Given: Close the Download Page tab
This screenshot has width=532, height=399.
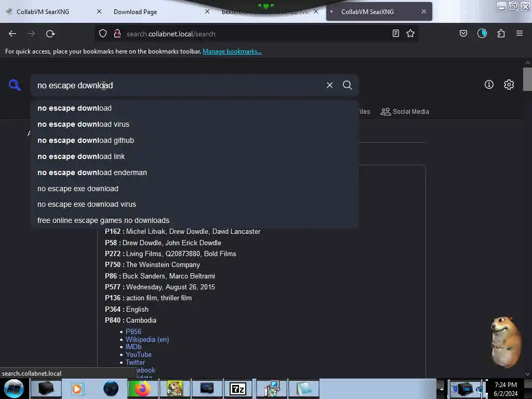Looking at the screenshot, I should coord(207,11).
